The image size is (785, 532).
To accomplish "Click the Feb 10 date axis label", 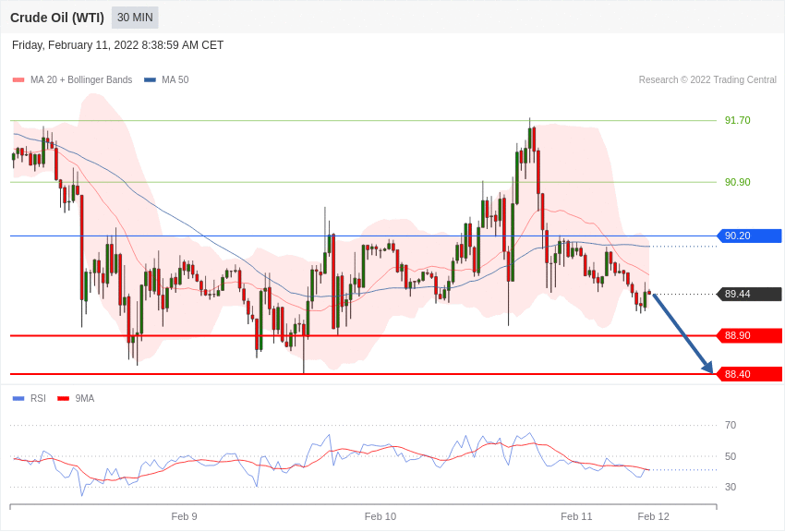I will tap(380, 516).
